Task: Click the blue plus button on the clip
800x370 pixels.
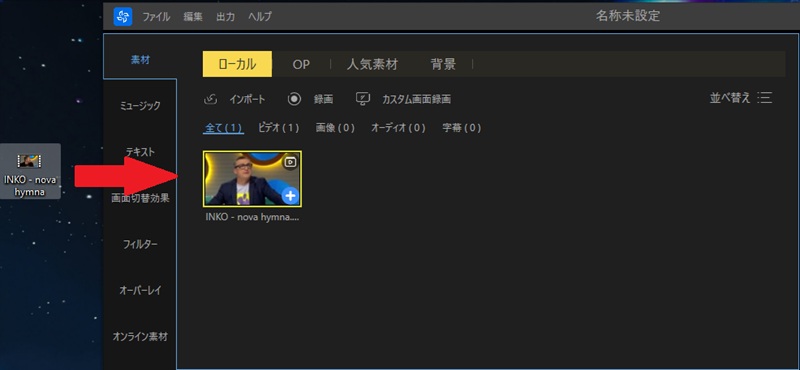Action: (290, 195)
